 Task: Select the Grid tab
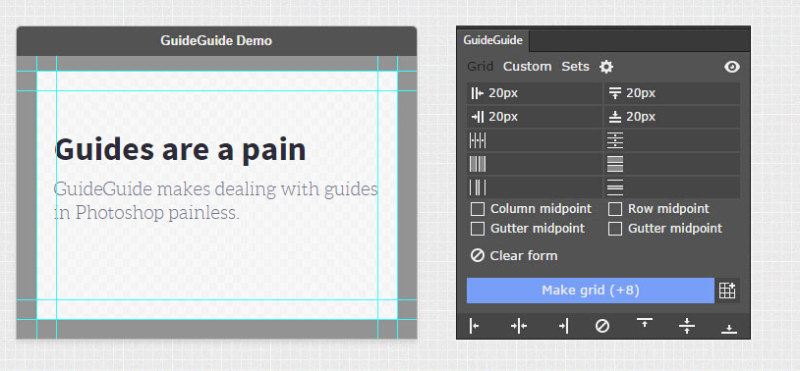coord(480,67)
